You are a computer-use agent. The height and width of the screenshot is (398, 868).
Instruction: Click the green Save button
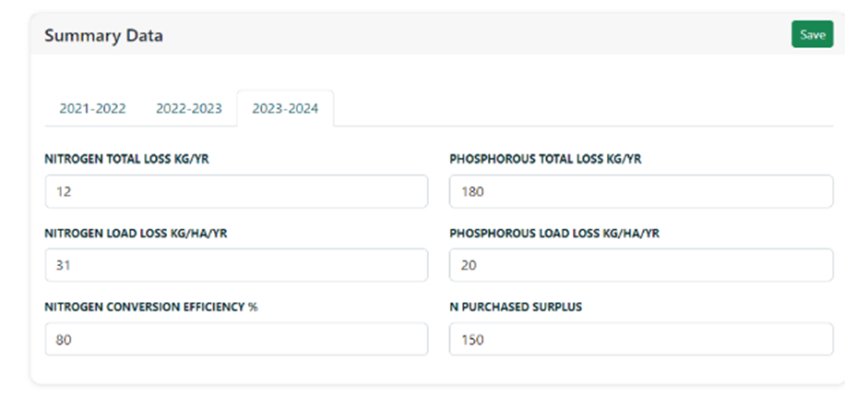point(812,34)
